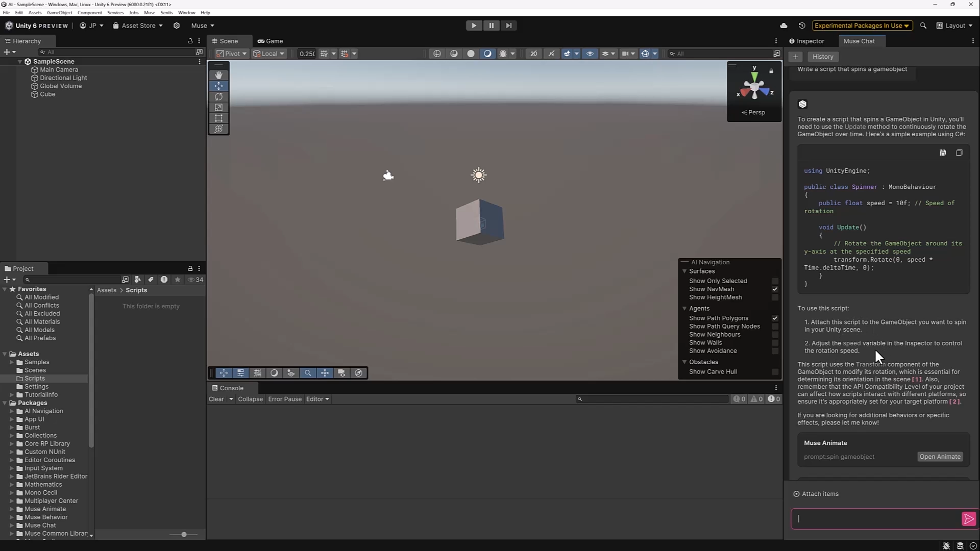Click the History button in Muse Chat

click(x=822, y=57)
